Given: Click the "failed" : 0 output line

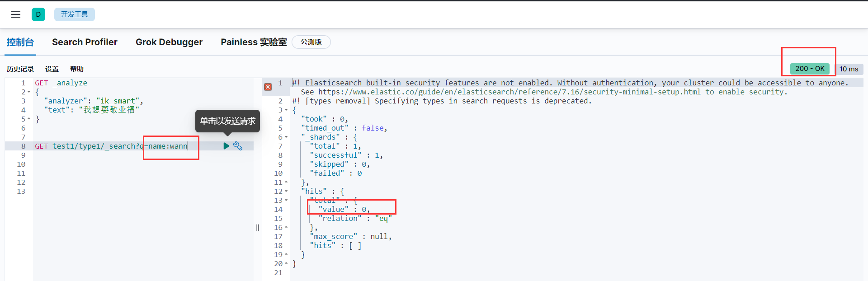Looking at the screenshot, I should (x=336, y=173).
